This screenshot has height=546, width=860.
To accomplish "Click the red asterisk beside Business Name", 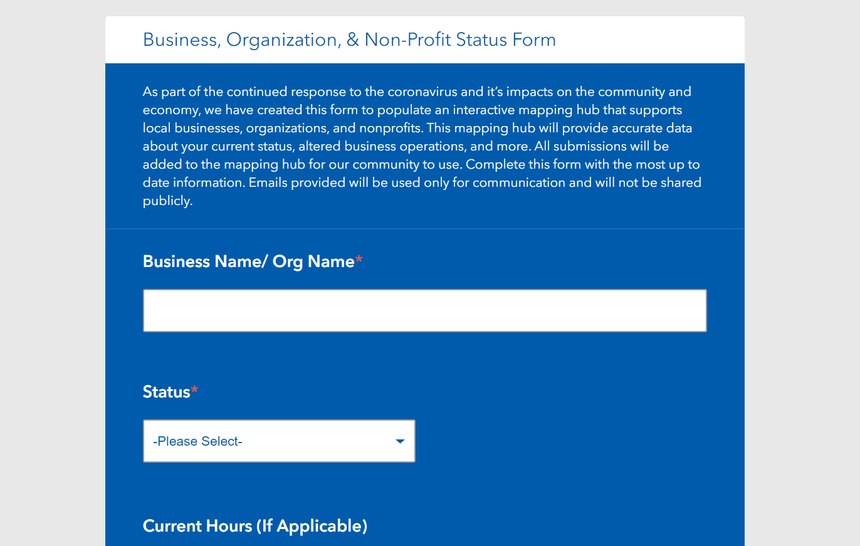I will 359,262.
